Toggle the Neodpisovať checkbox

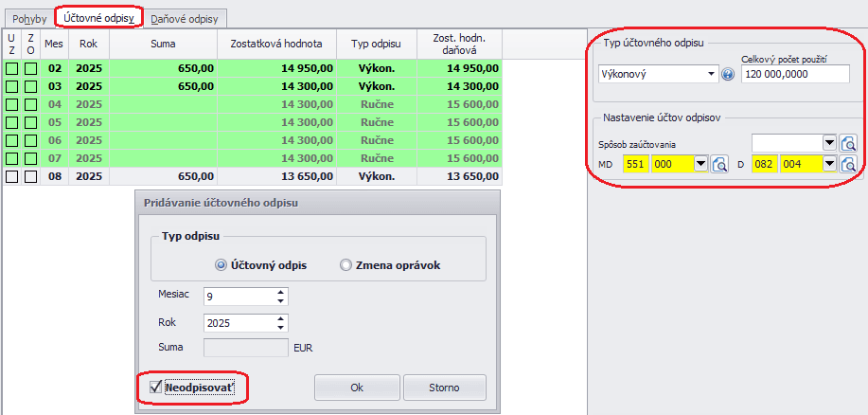click(155, 387)
